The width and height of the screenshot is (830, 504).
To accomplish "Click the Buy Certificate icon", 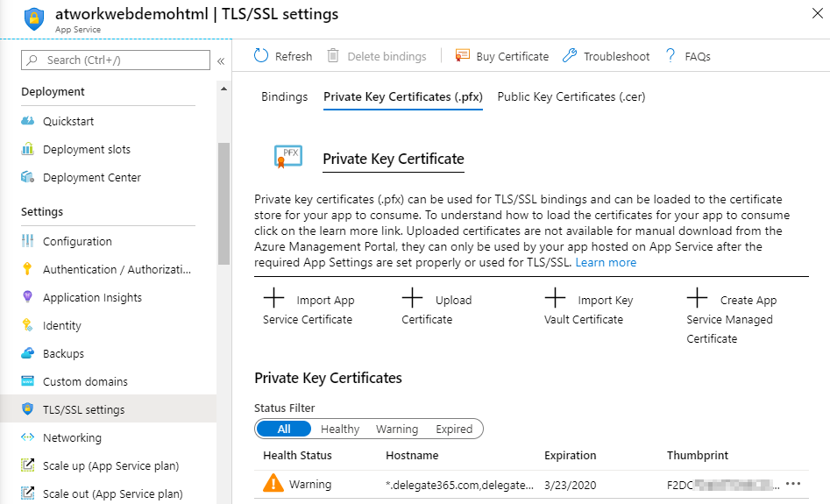I will pos(463,56).
